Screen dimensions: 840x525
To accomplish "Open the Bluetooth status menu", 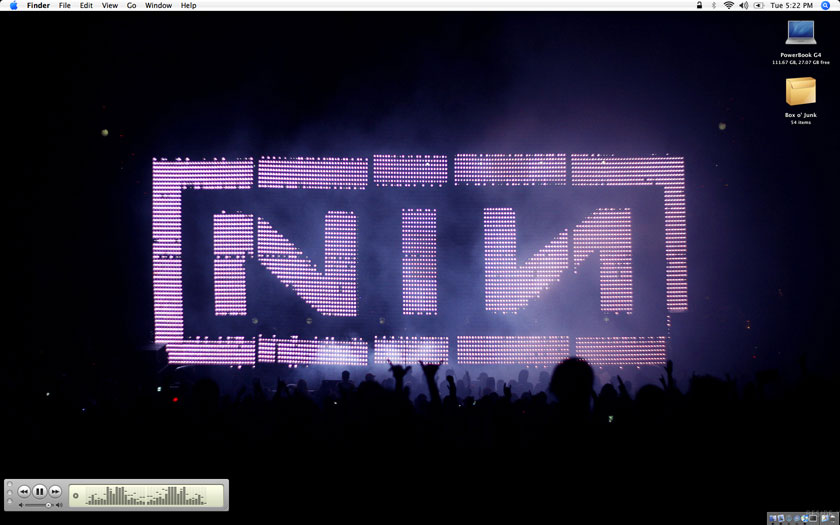I will (714, 5).
